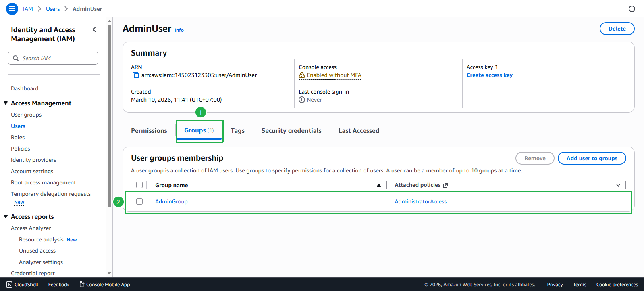Open Policies in the sidebar
This screenshot has height=291, width=644.
pyautogui.click(x=21, y=149)
